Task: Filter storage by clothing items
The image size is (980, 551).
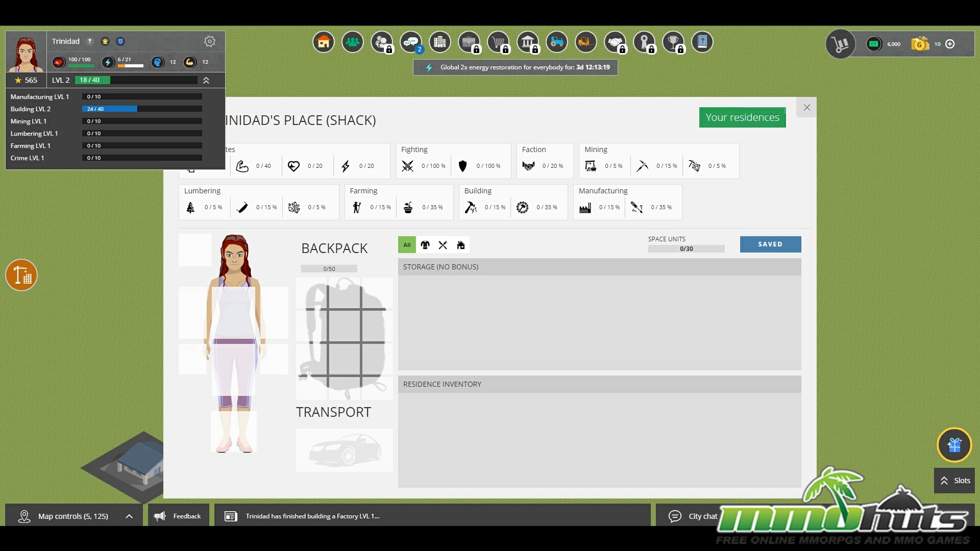Action: point(425,245)
